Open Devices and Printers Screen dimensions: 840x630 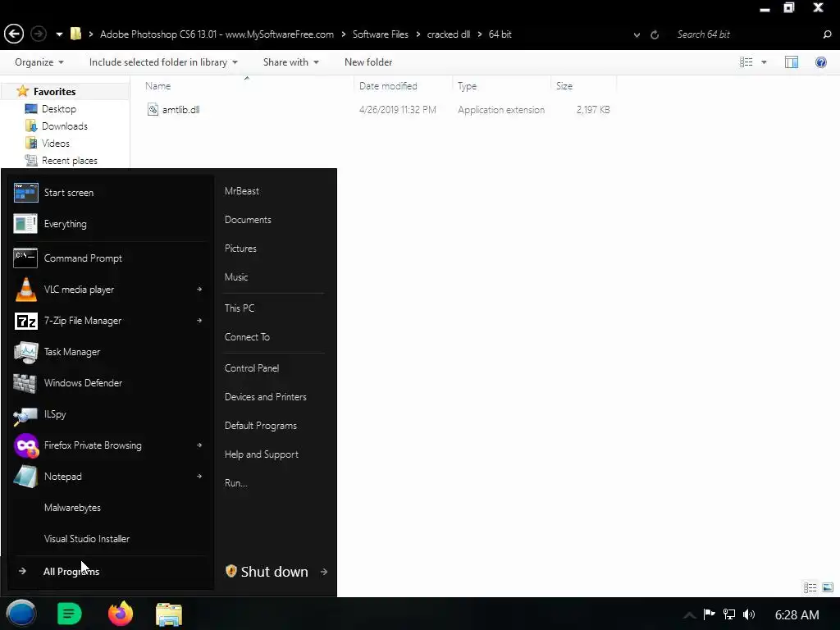click(x=266, y=397)
